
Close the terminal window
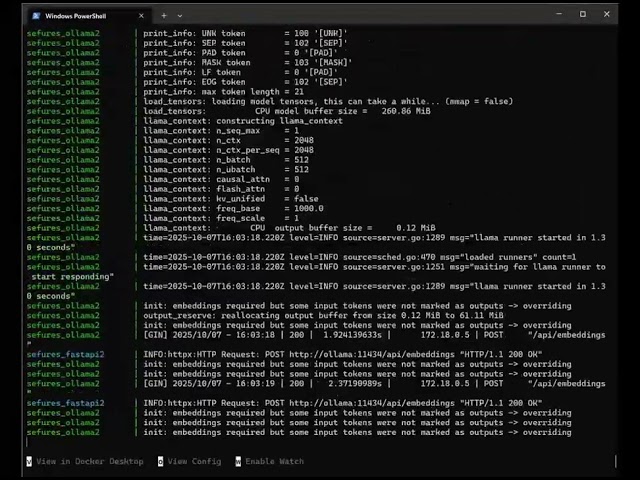607,14
